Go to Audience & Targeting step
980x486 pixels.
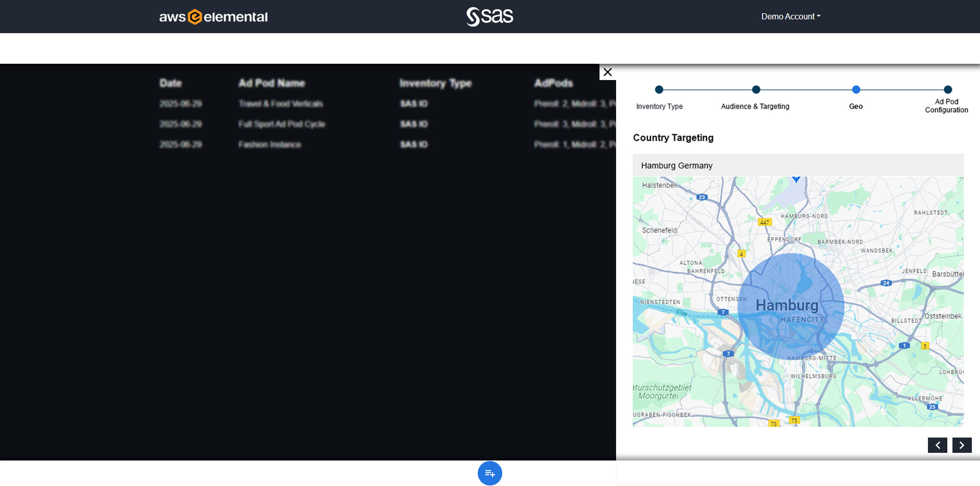(x=756, y=90)
